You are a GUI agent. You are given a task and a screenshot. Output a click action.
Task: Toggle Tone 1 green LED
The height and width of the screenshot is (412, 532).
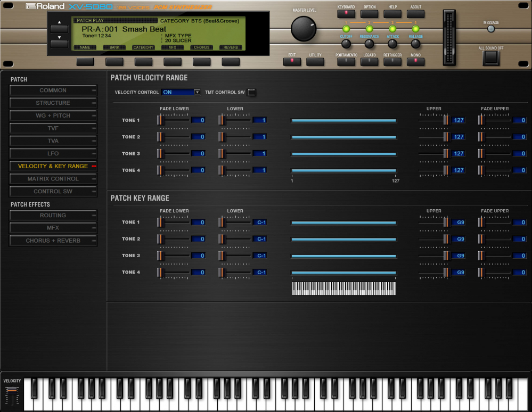[346, 29]
